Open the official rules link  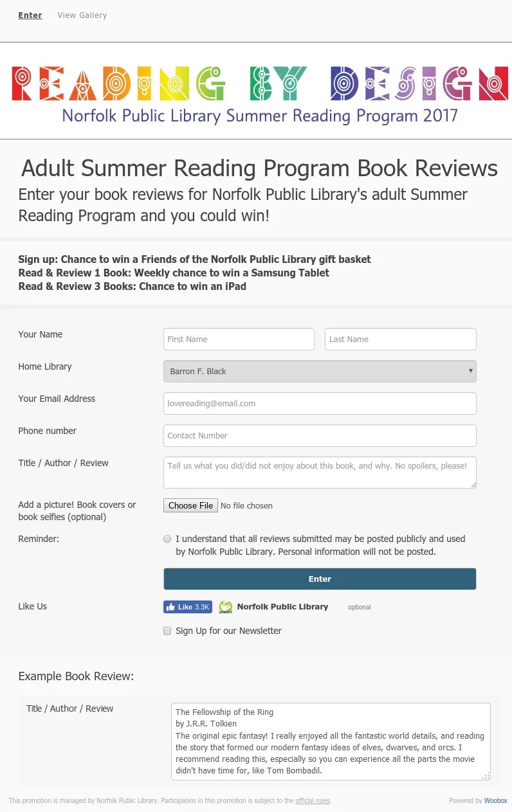click(x=312, y=800)
